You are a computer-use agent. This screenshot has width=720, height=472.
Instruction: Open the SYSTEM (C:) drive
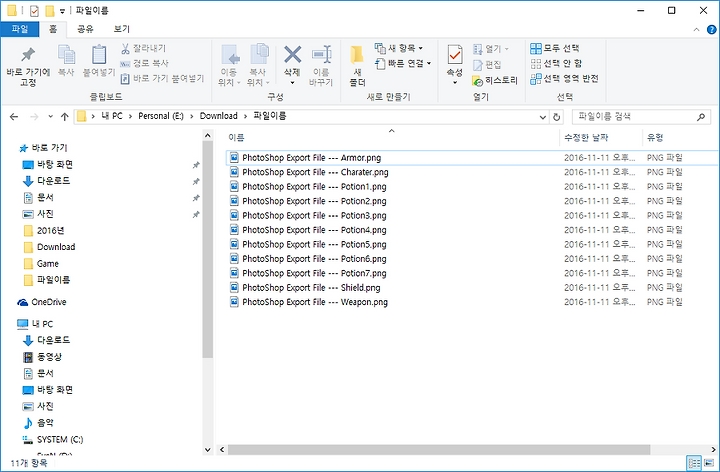tap(53, 439)
